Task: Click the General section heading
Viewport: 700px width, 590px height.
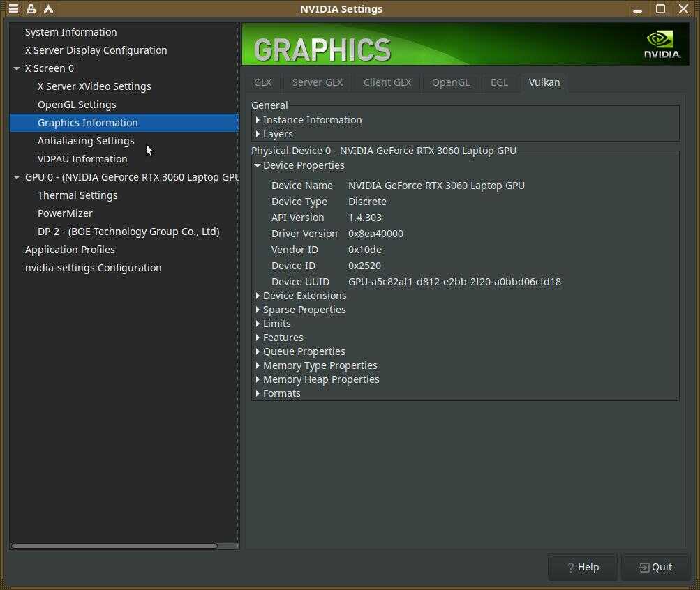Action: 269,105
